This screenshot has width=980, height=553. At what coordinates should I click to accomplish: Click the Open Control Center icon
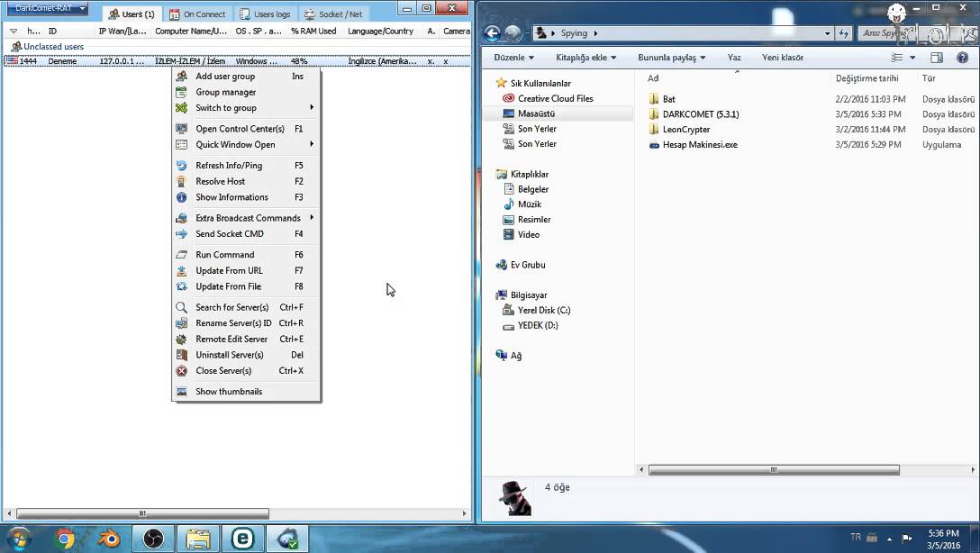tap(181, 129)
